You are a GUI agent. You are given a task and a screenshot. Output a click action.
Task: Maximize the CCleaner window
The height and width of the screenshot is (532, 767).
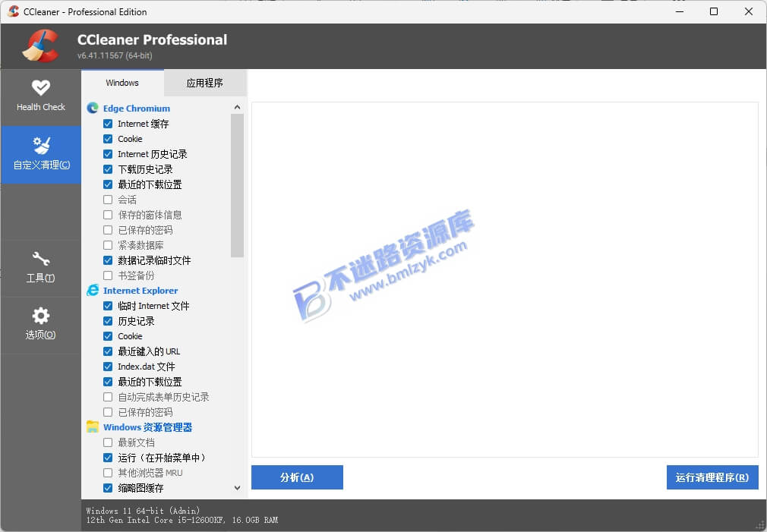pyautogui.click(x=714, y=11)
